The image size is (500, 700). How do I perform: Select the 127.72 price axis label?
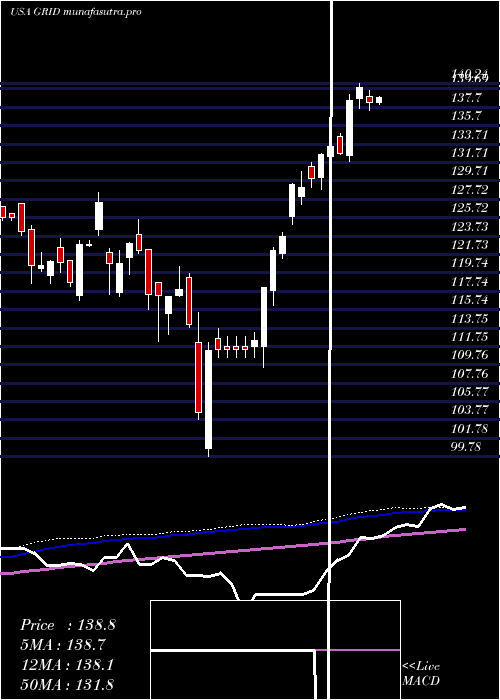(469, 190)
